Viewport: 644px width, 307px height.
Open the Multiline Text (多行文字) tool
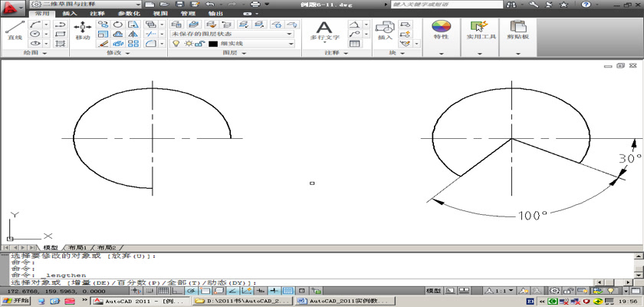coord(324,31)
